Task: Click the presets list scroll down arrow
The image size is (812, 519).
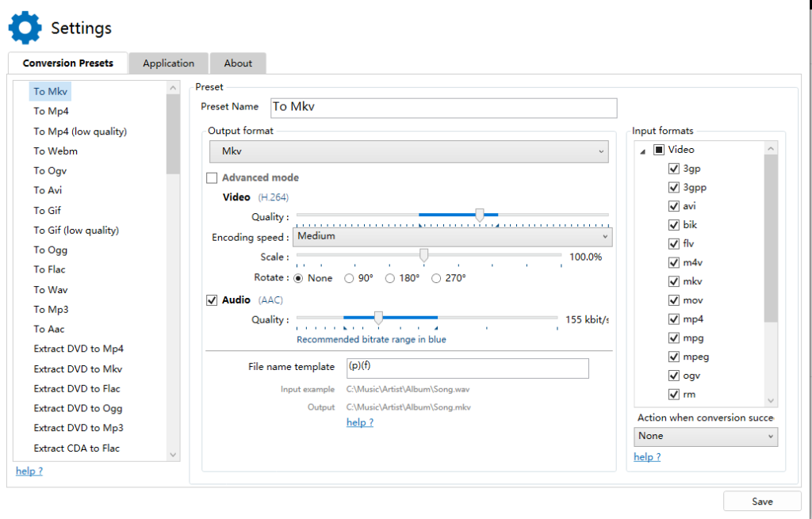Action: (173, 455)
